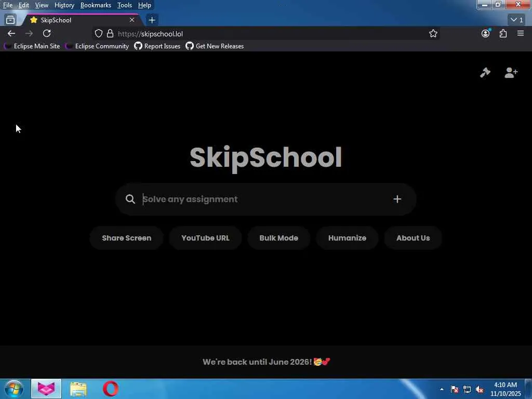Close the SkipSchool tab
The image size is (532, 399).
(x=131, y=20)
